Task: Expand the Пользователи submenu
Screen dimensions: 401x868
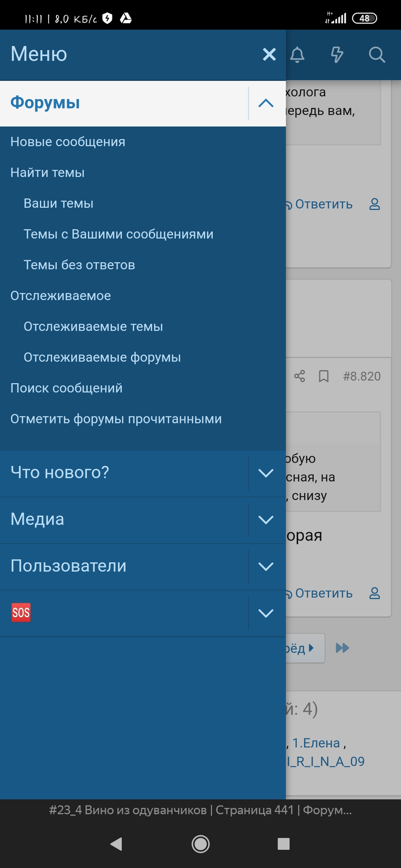Action: (266, 566)
